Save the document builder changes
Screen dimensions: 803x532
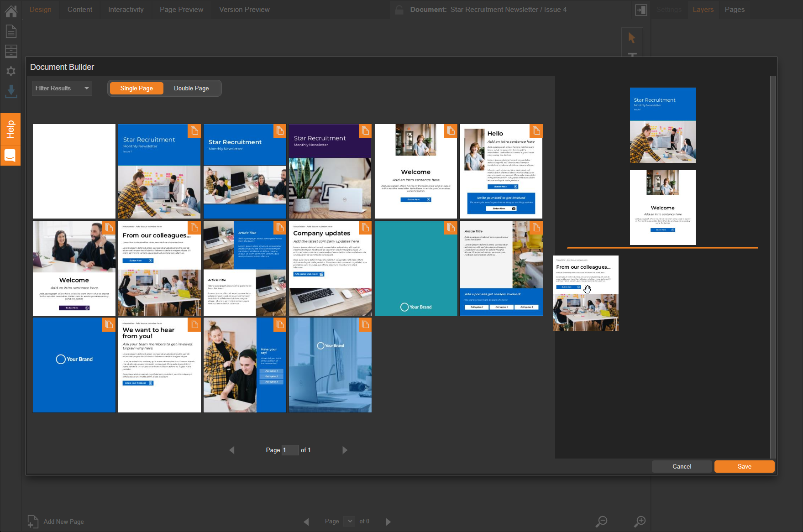(x=744, y=466)
